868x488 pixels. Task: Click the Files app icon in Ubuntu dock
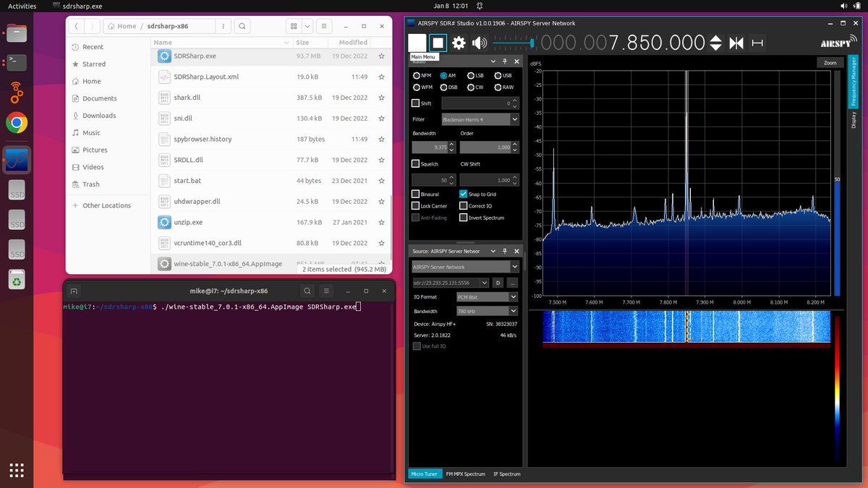(17, 32)
